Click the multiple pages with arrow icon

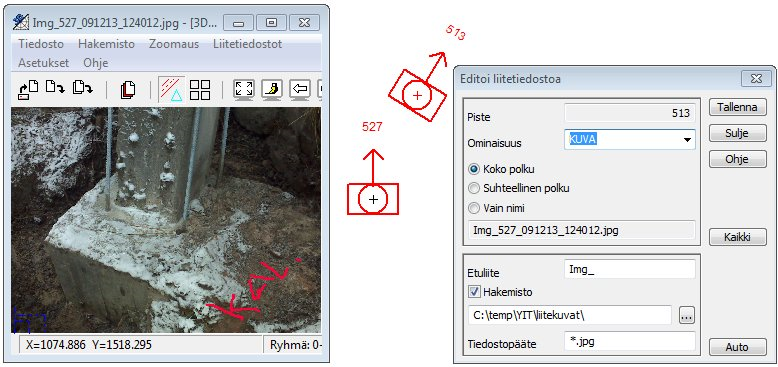point(82,88)
